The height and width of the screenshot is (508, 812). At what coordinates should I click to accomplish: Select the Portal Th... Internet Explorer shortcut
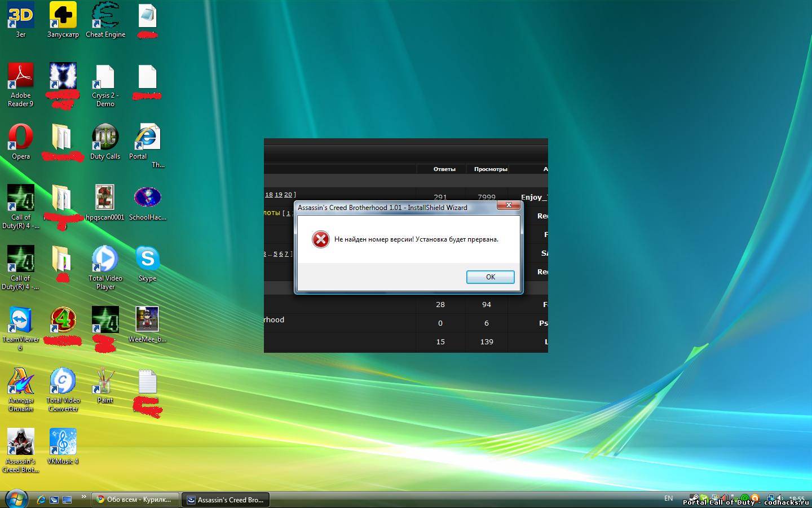pos(148,146)
